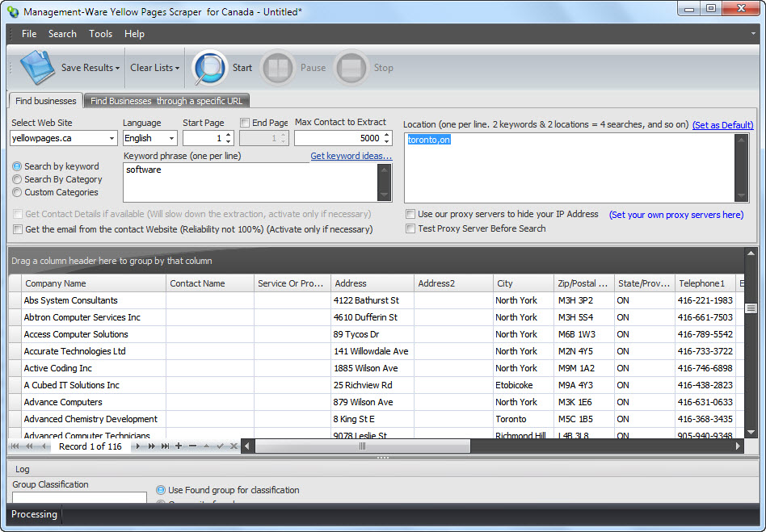
Task: Select Search by keyword option
Action: point(17,166)
